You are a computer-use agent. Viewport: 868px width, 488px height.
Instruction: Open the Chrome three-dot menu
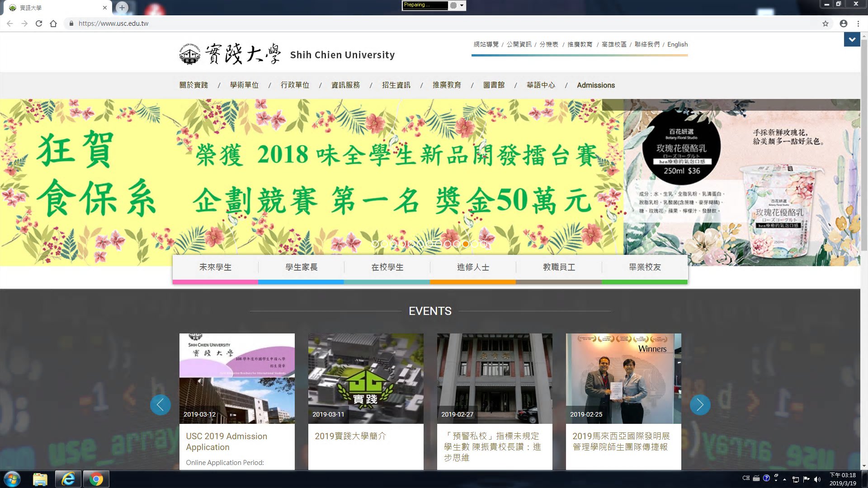click(858, 23)
